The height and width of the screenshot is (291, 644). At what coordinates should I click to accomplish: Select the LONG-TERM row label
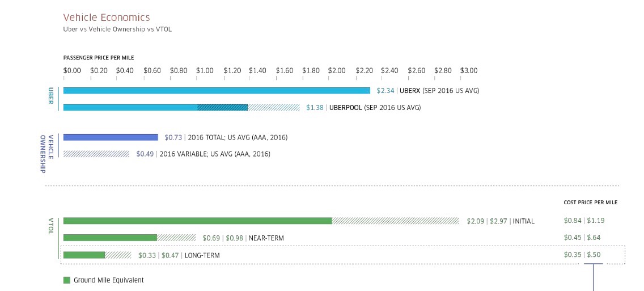click(202, 256)
